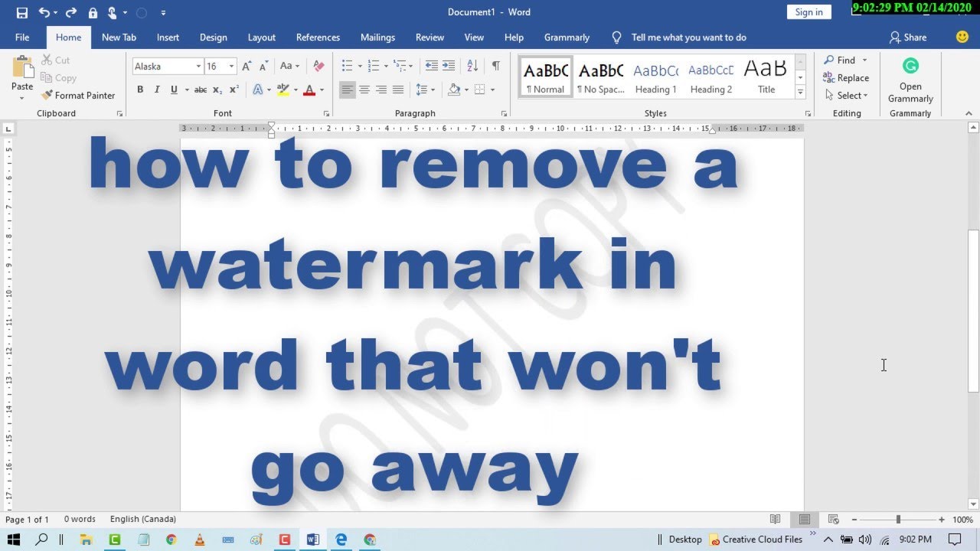Open the Select dropdown in Editing
Screen dimensions: 980x551
point(847,96)
